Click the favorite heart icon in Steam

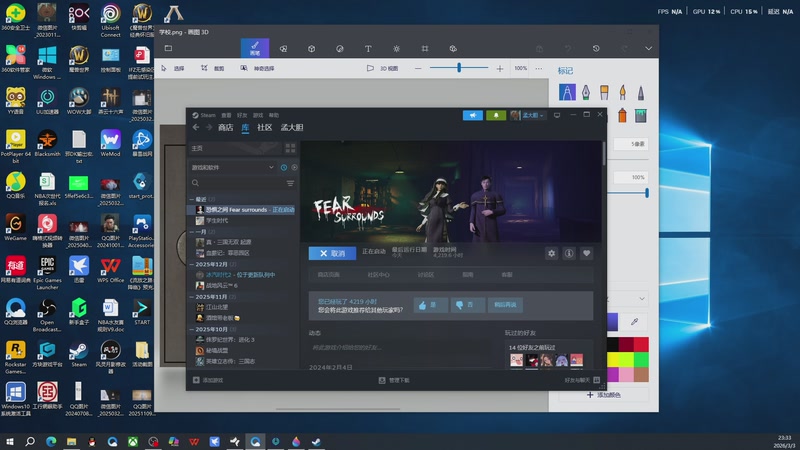(x=586, y=253)
